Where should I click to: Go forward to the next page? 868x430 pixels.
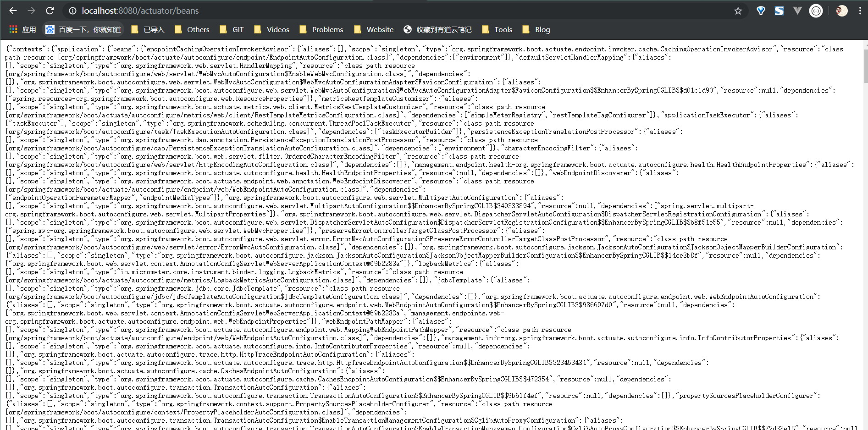(x=31, y=11)
